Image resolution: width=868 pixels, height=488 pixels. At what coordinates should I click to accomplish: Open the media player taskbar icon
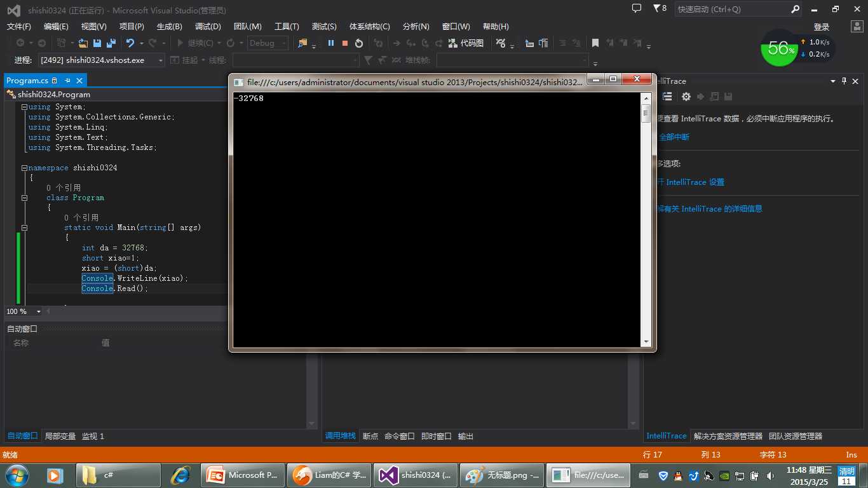click(55, 475)
